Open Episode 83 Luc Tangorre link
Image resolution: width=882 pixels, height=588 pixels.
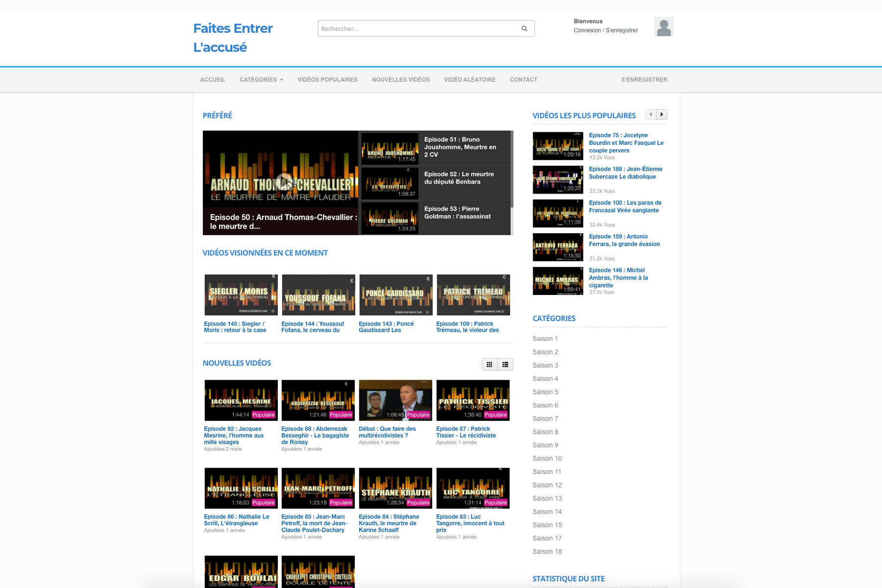[470, 523]
